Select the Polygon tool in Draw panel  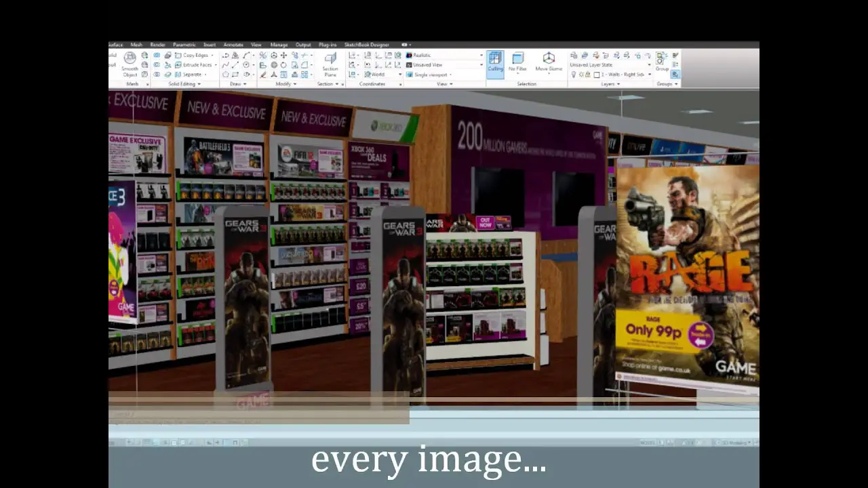[226, 75]
